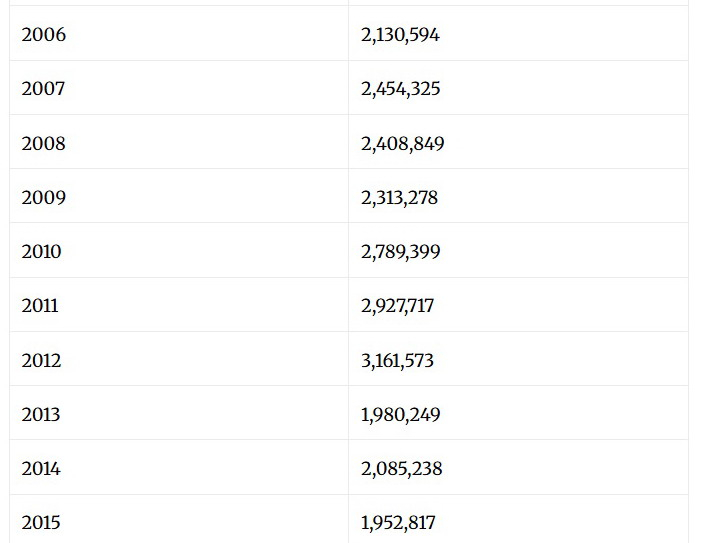The height and width of the screenshot is (543, 702).
Task: Click the 2013 year cell
Action: pyautogui.click(x=41, y=415)
